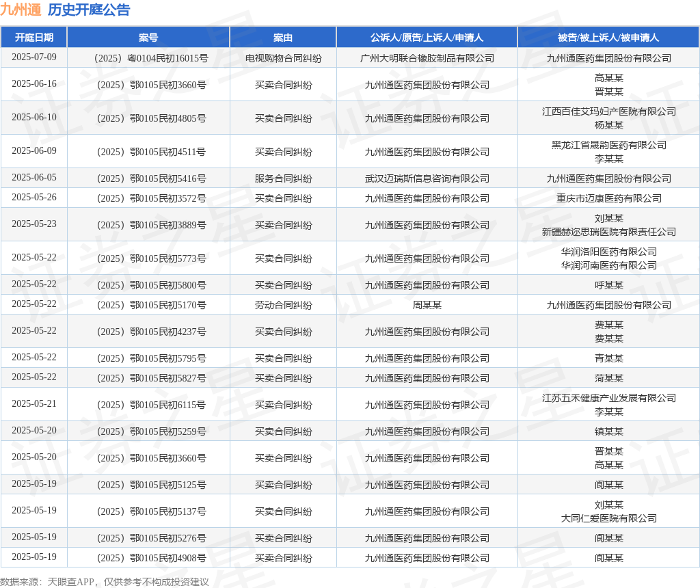Click 电视购物合同纠纷 cell
This screenshot has width=700, height=588.
click(x=284, y=59)
